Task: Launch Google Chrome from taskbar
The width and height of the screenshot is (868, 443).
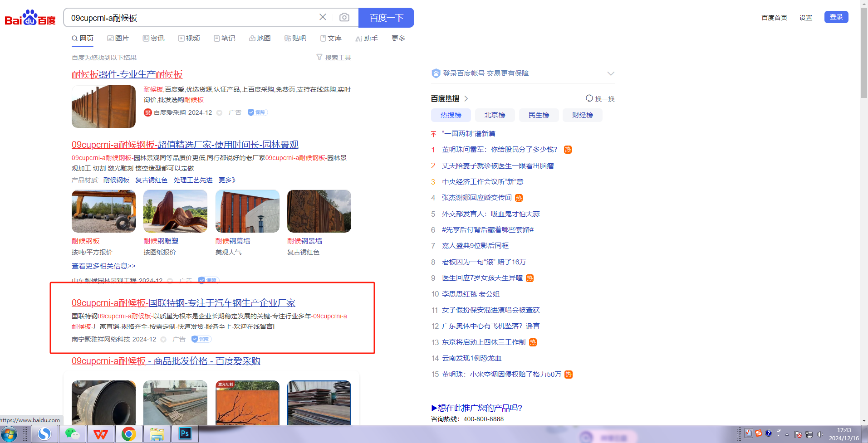Action: pyautogui.click(x=129, y=434)
